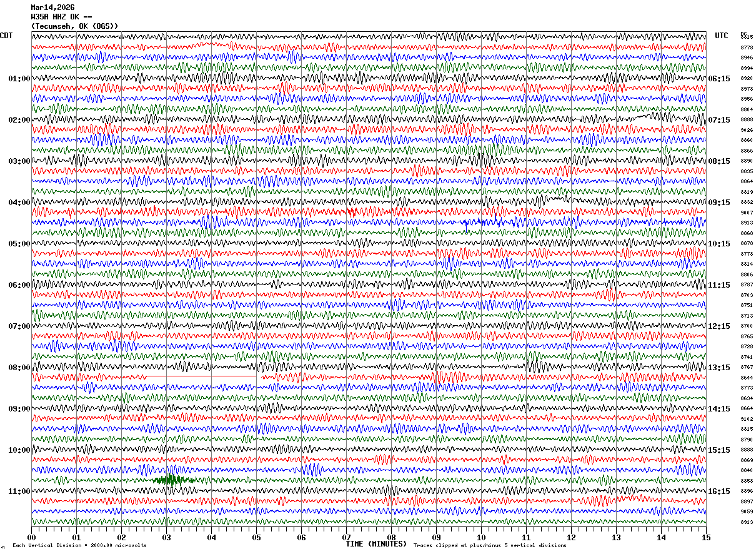756x554 pixels.
Task: Click the UTC timezone label
Action: [x=722, y=36]
